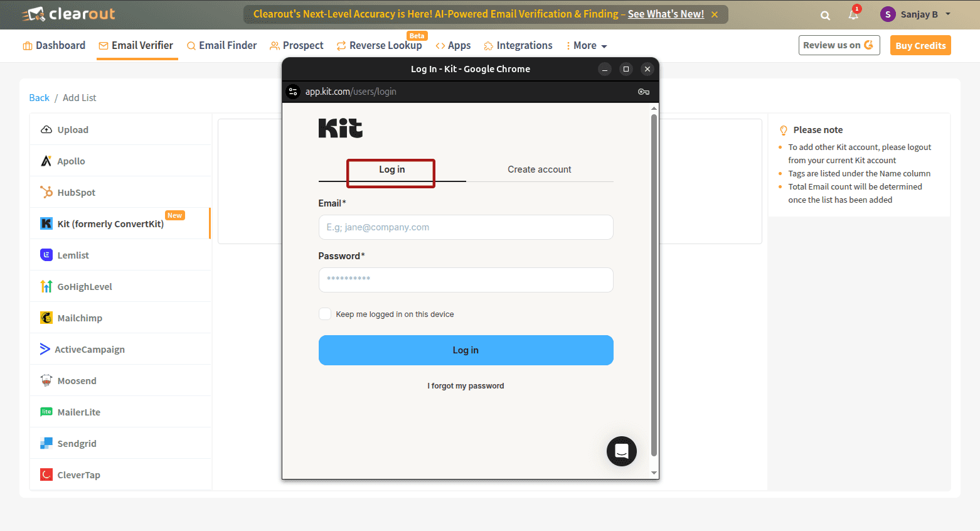This screenshot has width=980, height=531.
Task: Open the chat widget bubble in the popup
Action: 622,451
